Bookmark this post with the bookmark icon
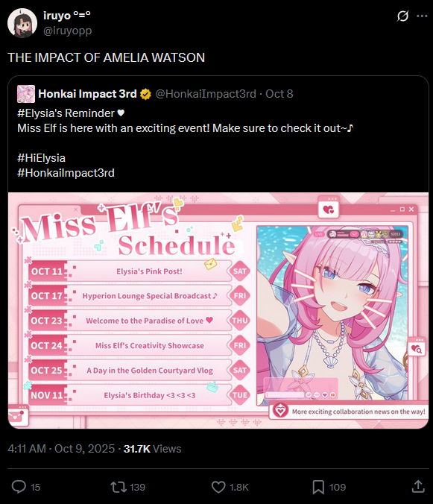This screenshot has width=433, height=504. pos(318,487)
